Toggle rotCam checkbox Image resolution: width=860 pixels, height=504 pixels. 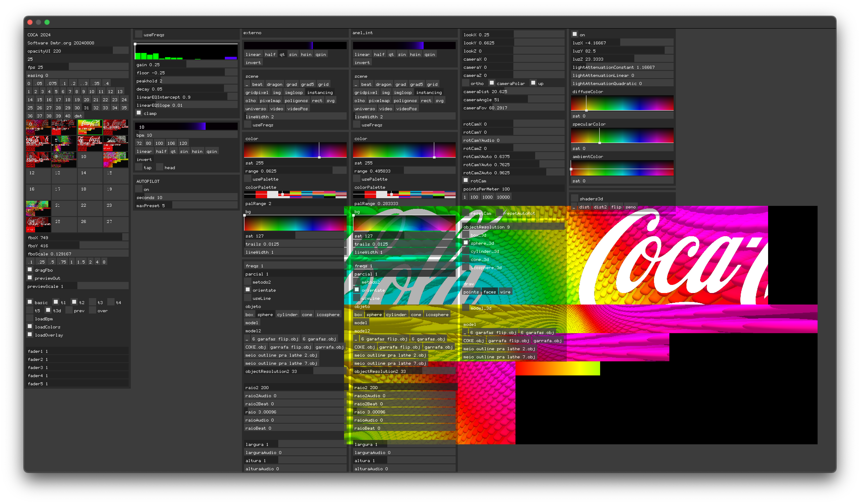pos(466,180)
